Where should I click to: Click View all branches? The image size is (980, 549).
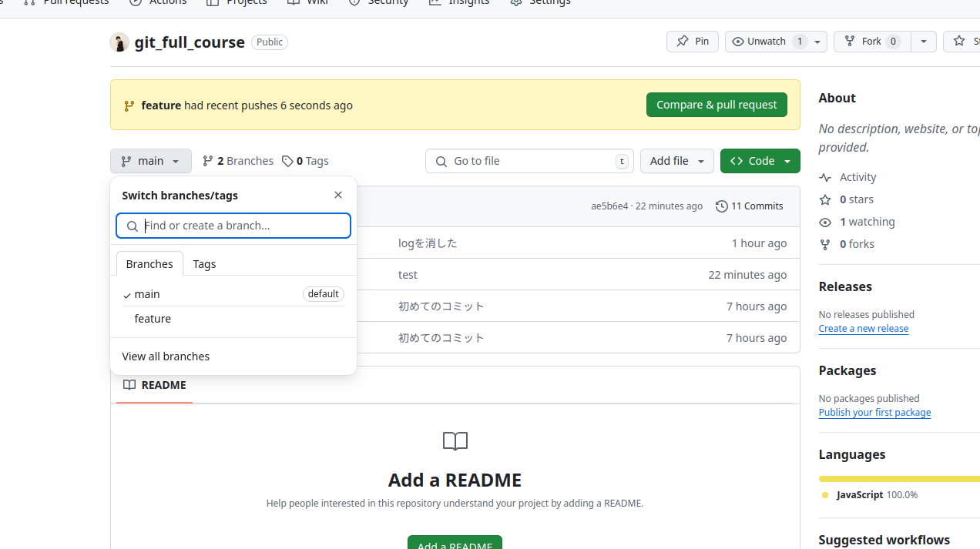pos(166,357)
